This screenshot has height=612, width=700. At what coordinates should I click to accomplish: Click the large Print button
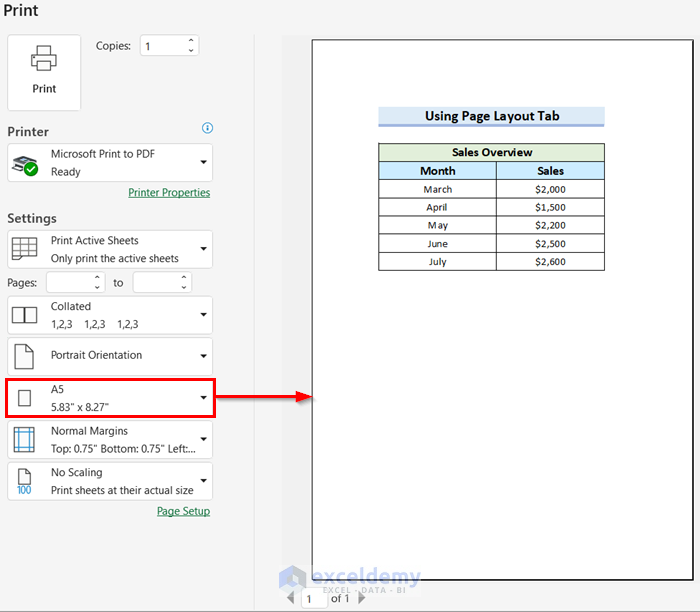coord(44,72)
